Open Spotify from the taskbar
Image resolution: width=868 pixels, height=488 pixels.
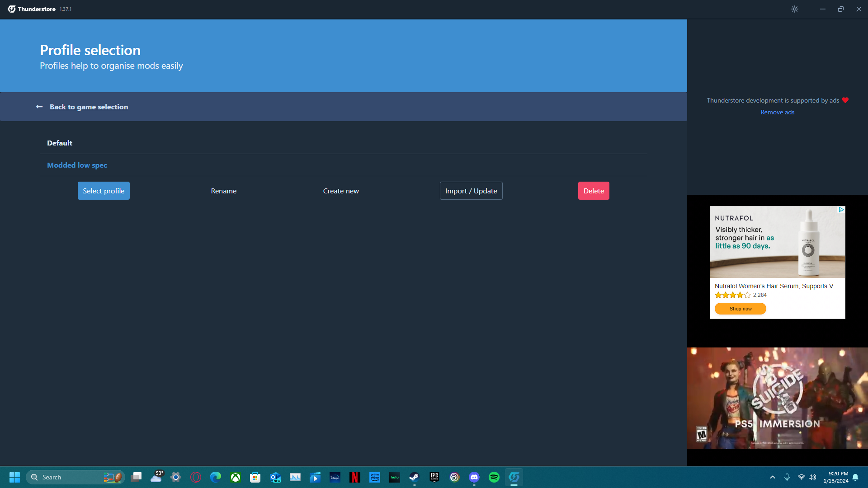494,477
